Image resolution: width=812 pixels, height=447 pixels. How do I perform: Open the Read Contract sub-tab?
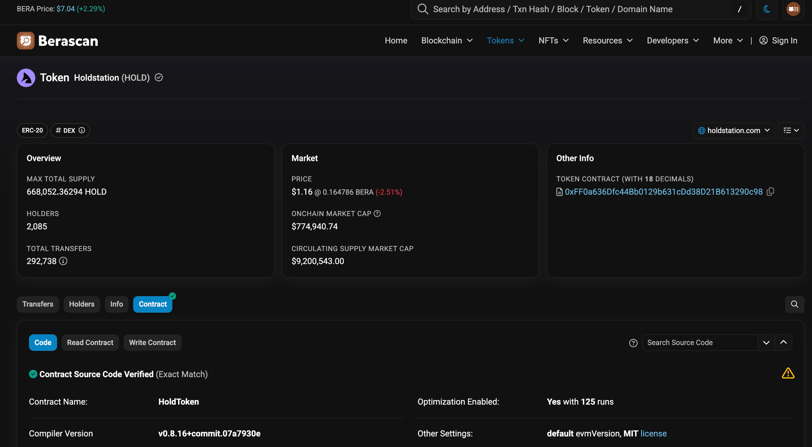(x=90, y=342)
